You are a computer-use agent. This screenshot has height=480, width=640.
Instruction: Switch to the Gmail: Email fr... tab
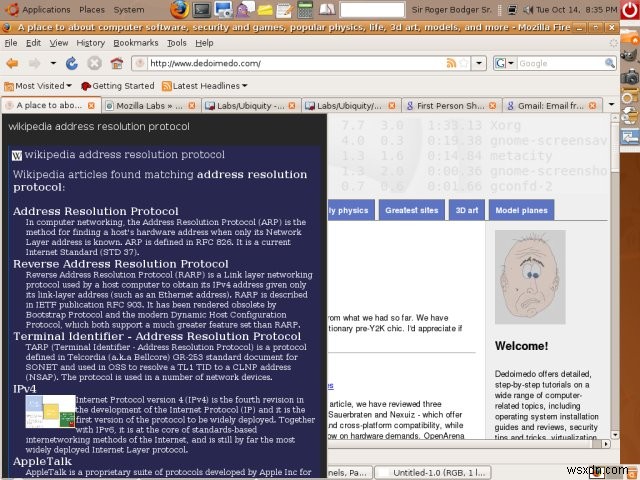(551, 106)
